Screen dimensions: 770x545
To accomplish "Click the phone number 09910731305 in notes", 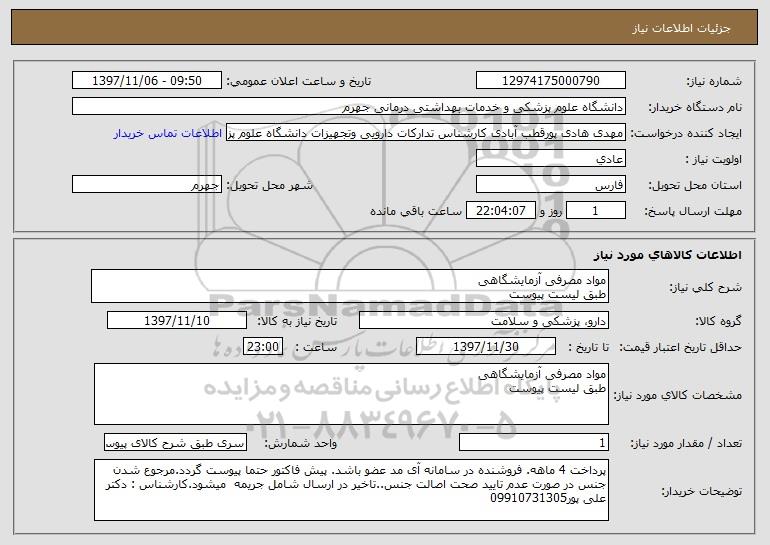I will [529, 499].
